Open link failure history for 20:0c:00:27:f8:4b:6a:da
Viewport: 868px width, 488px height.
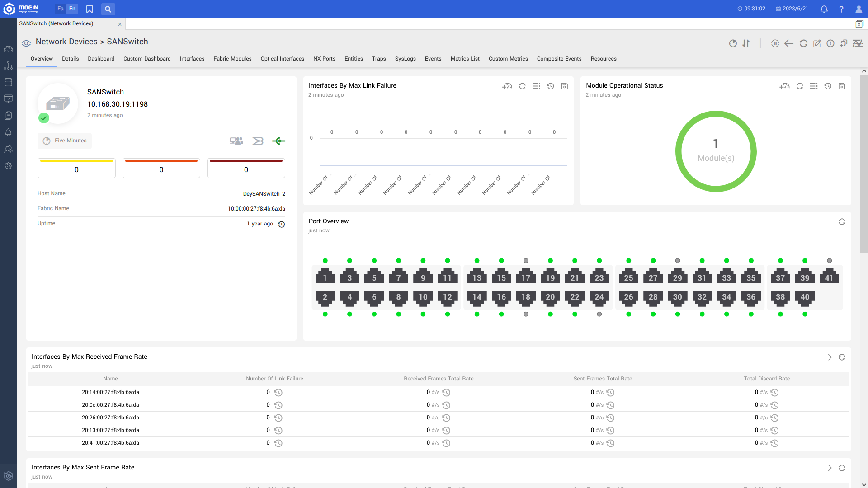point(278,405)
